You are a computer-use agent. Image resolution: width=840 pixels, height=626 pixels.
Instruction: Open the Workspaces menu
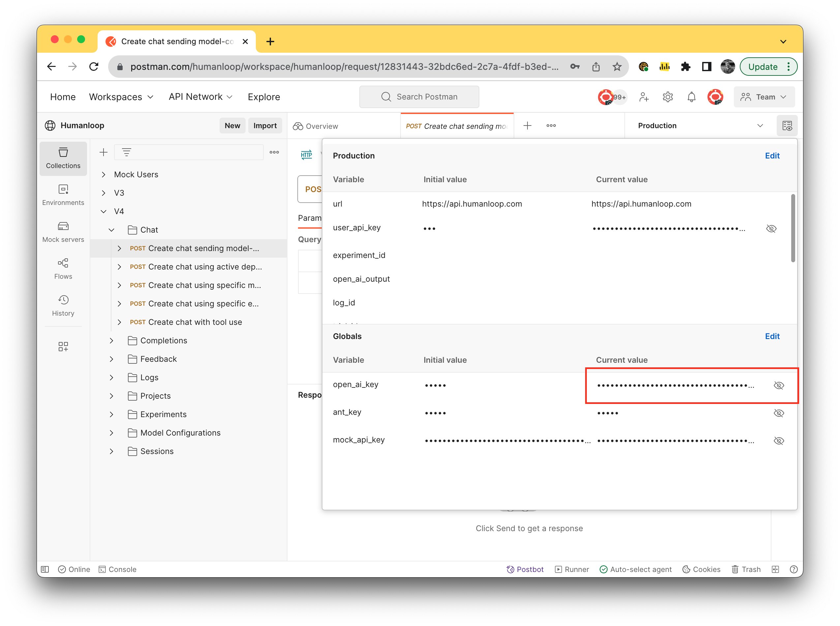point(121,97)
